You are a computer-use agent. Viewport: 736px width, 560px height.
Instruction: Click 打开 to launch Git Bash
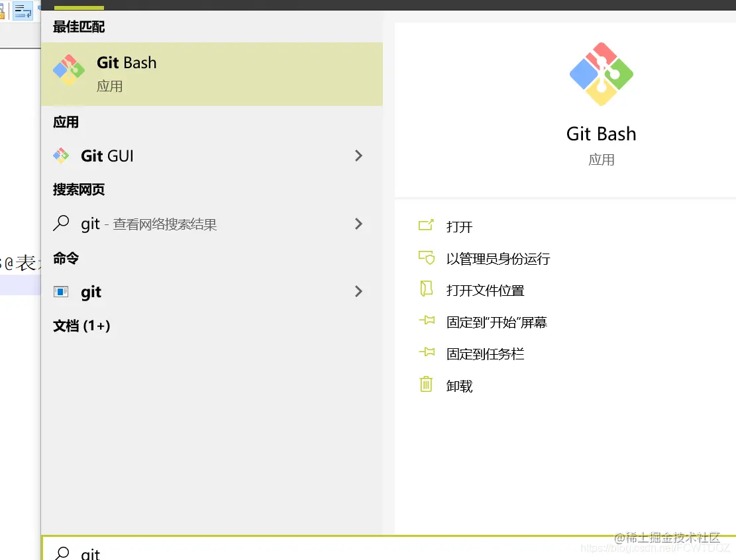pyautogui.click(x=459, y=227)
